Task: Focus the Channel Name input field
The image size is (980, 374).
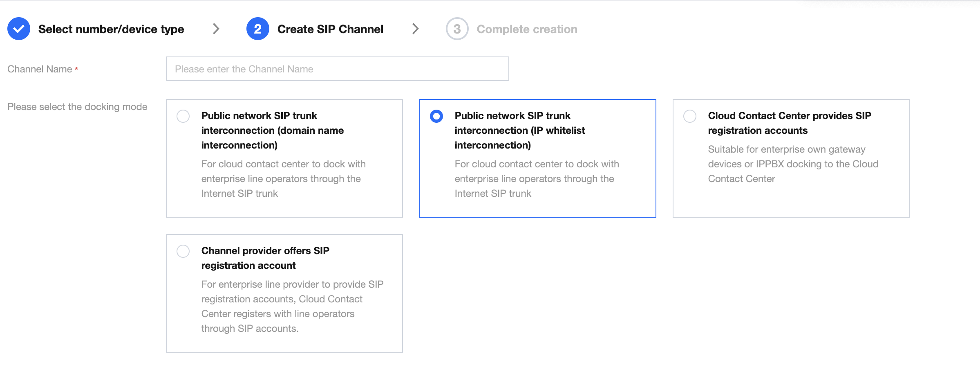Action: pos(338,69)
